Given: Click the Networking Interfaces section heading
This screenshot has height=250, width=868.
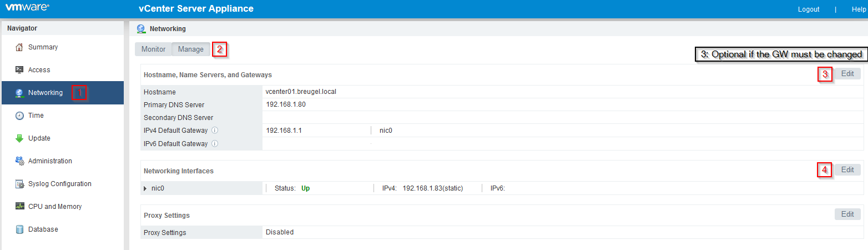Looking at the screenshot, I should tap(179, 171).
